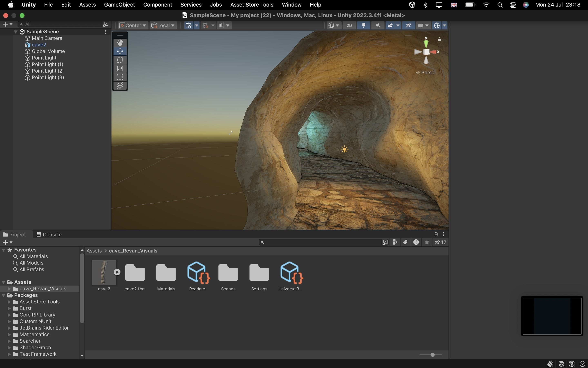The height and width of the screenshot is (368, 588).
Task: Toggle grid visibility button
Action: click(189, 26)
